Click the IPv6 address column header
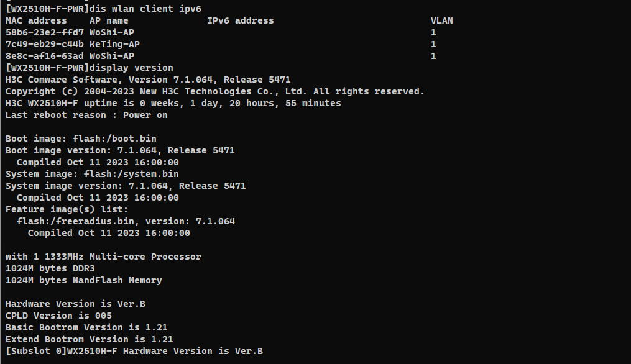This screenshot has height=364, width=631. click(240, 20)
